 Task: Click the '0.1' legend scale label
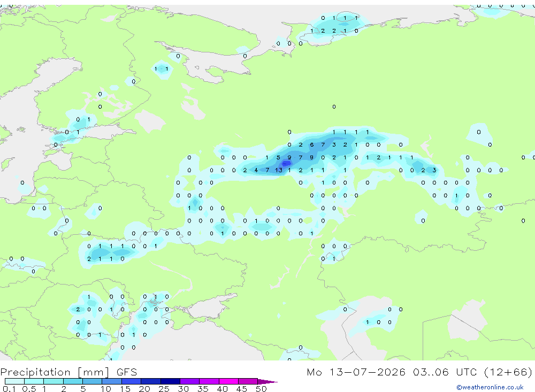pyautogui.click(x=9, y=389)
